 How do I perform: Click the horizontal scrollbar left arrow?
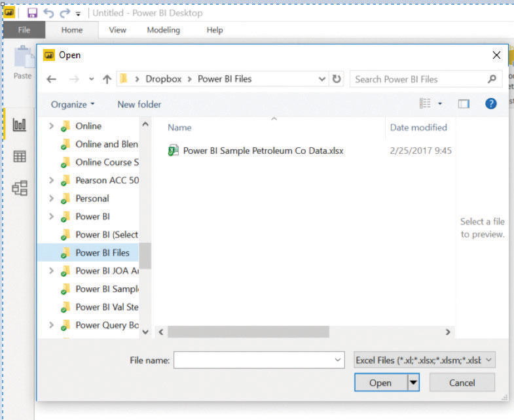coord(161,332)
